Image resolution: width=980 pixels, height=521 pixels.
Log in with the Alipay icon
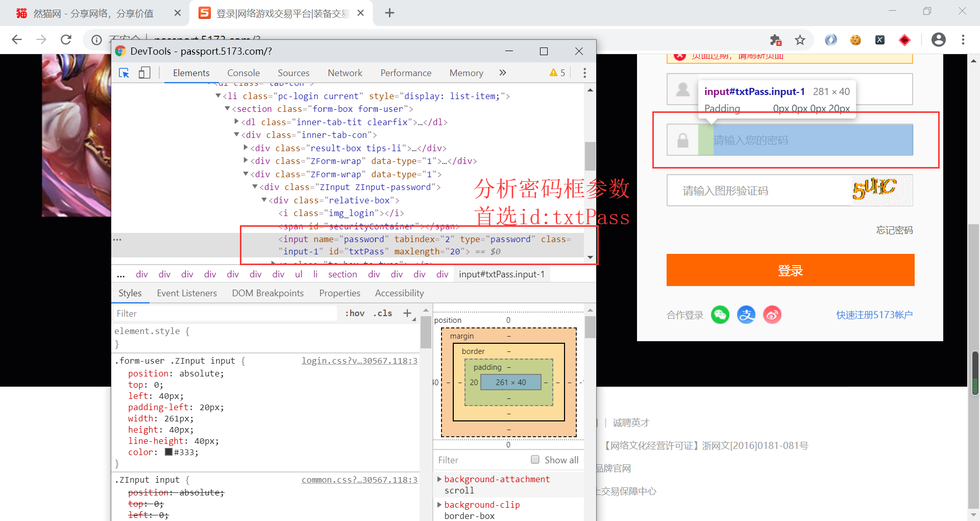tap(746, 315)
